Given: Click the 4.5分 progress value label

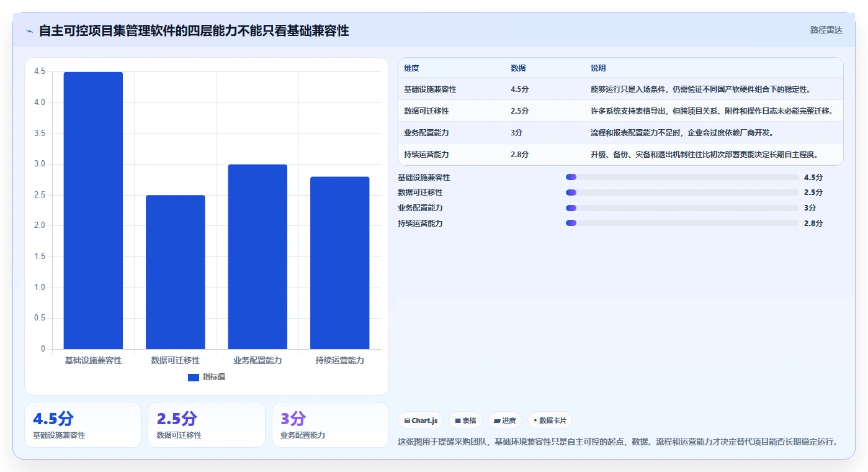Looking at the screenshot, I should (x=813, y=178).
